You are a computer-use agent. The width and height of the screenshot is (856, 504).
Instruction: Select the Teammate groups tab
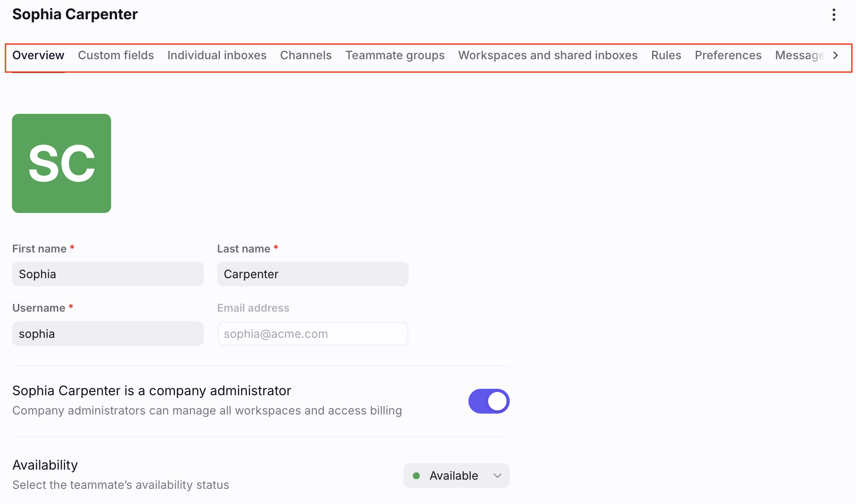tap(395, 56)
